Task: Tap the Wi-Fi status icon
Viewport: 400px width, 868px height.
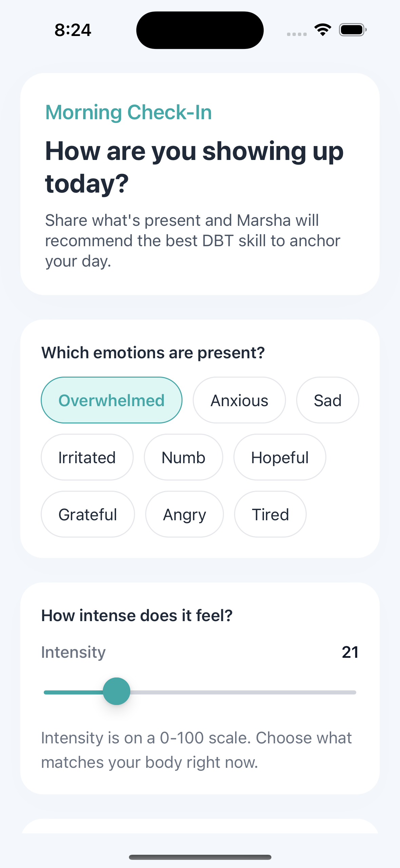Action: [323, 30]
